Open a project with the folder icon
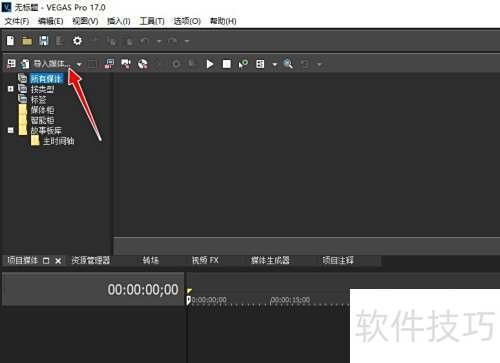The height and width of the screenshot is (363, 500). point(27,41)
